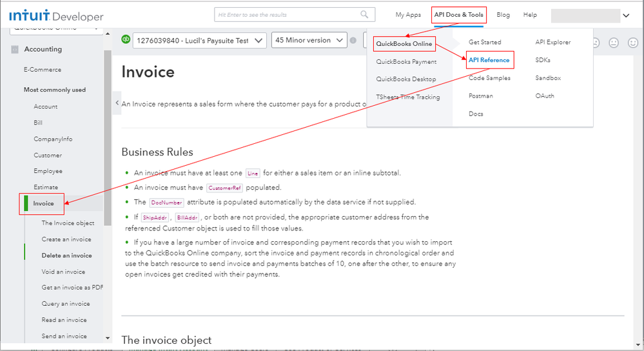Select QuickBooks Payment in the menu
The image size is (644, 351).
(x=406, y=62)
